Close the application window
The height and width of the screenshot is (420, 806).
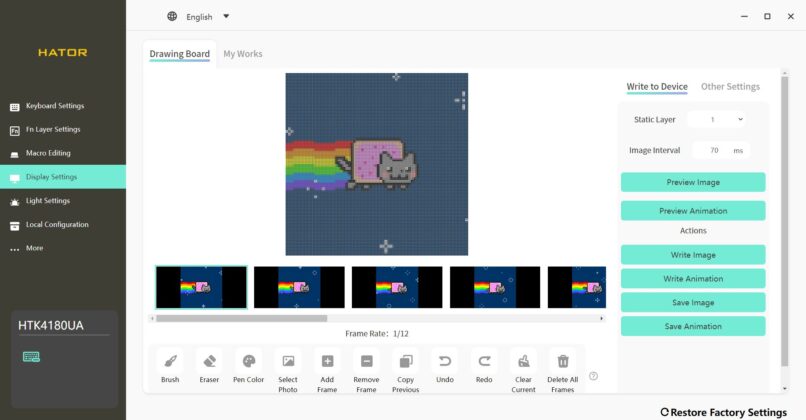coord(791,16)
